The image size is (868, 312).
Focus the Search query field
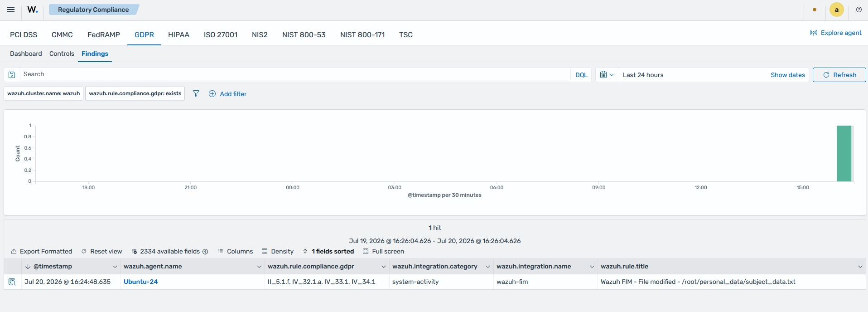click(x=294, y=74)
